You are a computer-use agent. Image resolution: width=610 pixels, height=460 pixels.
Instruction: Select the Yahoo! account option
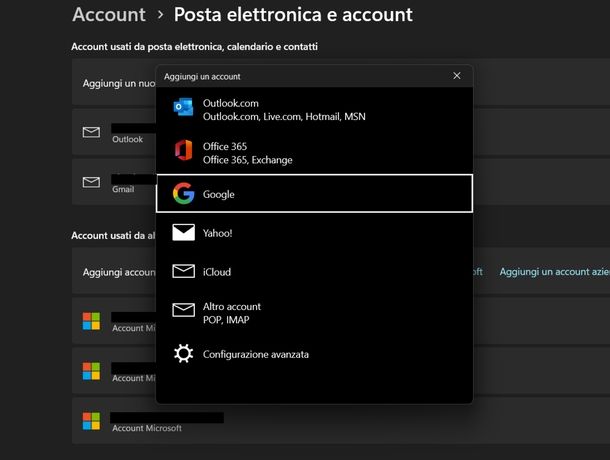[x=314, y=233]
